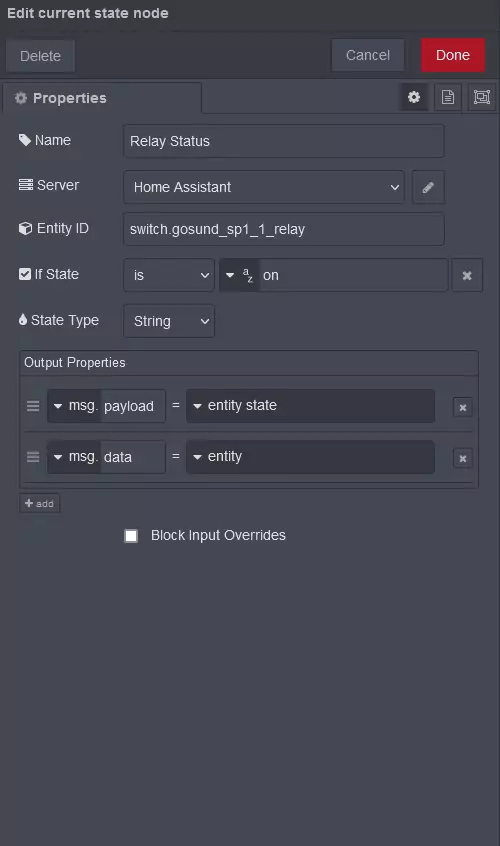
Task: Click the Cancel button
Action: point(368,55)
